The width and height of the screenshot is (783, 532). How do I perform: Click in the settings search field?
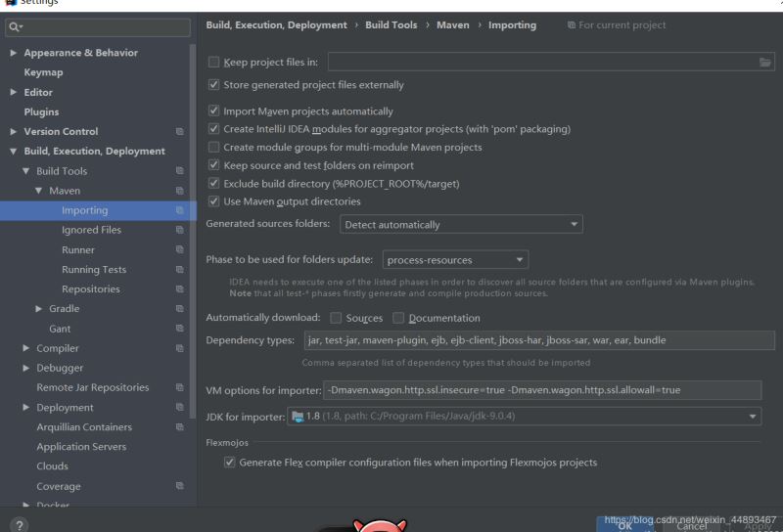98,27
